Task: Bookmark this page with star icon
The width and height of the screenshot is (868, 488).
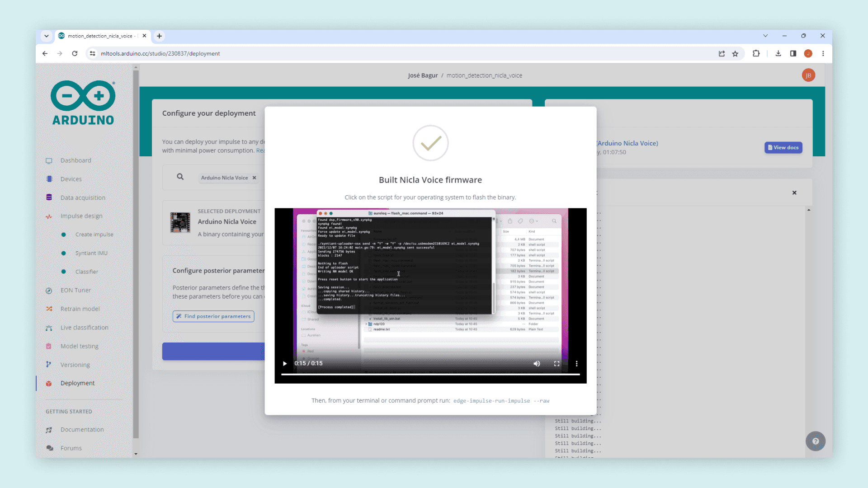Action: tap(735, 53)
